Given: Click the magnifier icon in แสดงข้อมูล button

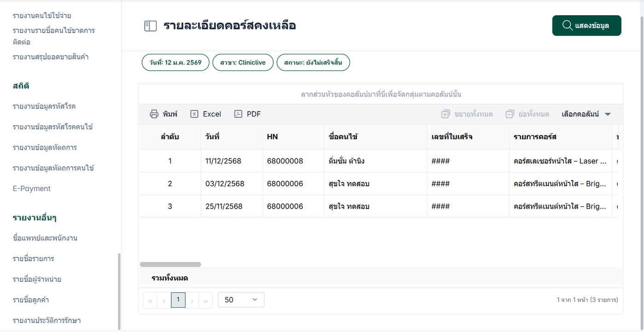Looking at the screenshot, I should pos(568,25).
